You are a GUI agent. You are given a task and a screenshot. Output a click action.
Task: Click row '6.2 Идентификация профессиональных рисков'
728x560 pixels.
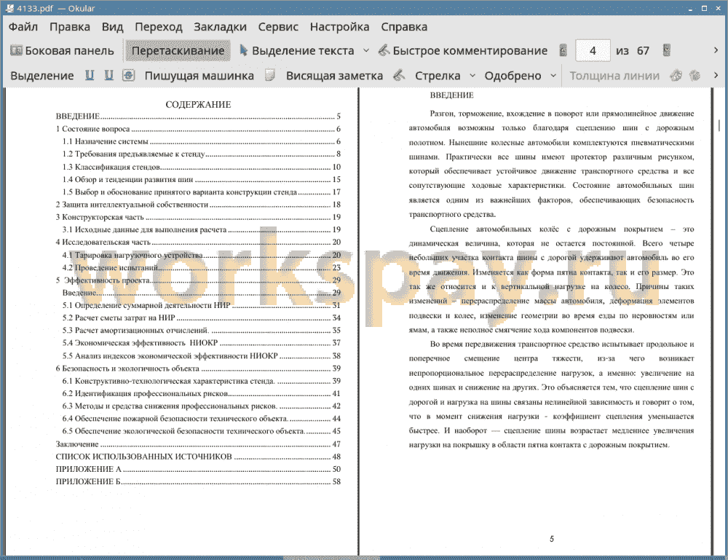click(x=202, y=393)
